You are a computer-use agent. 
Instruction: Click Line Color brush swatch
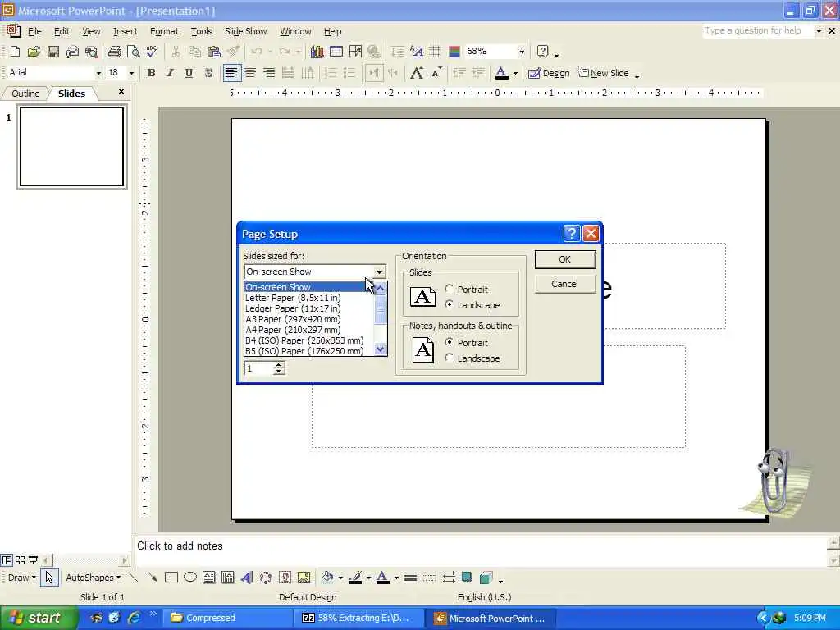tap(355, 577)
